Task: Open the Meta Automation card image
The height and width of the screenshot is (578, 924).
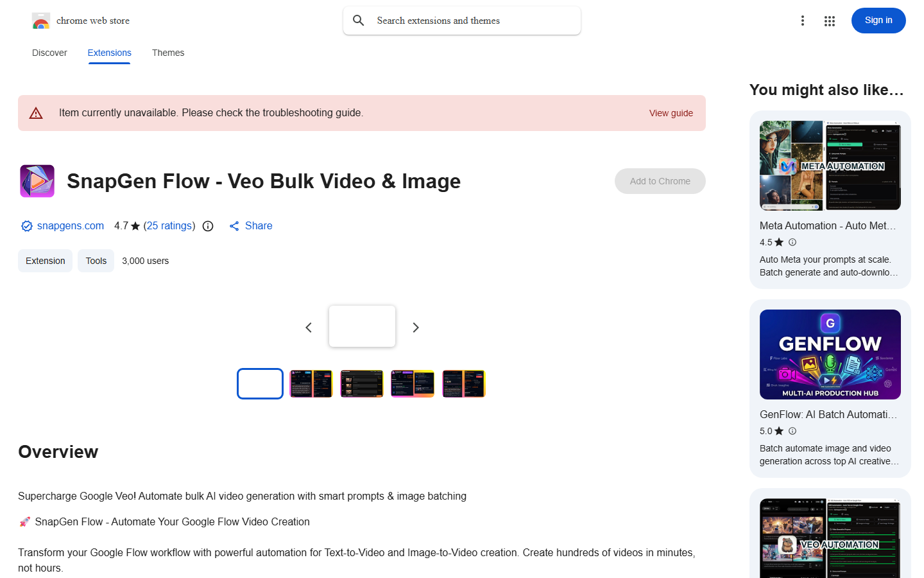Action: click(830, 166)
